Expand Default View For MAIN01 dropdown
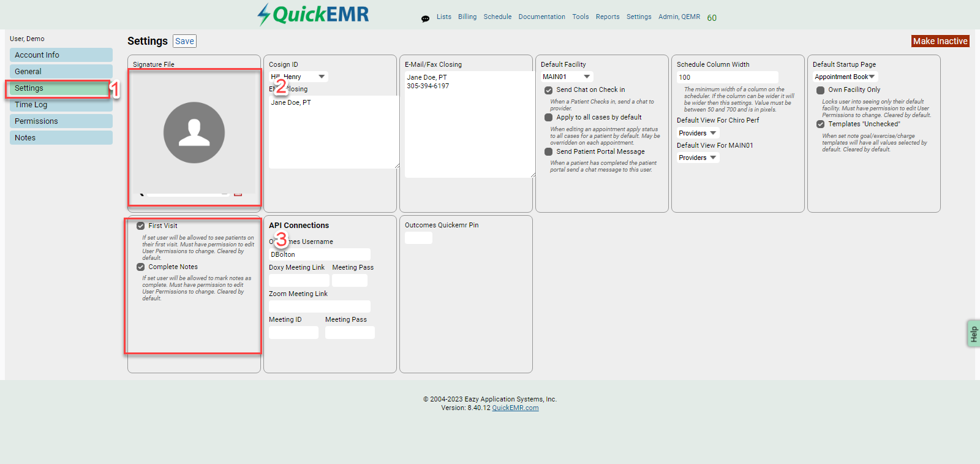980x464 pixels. [698, 158]
